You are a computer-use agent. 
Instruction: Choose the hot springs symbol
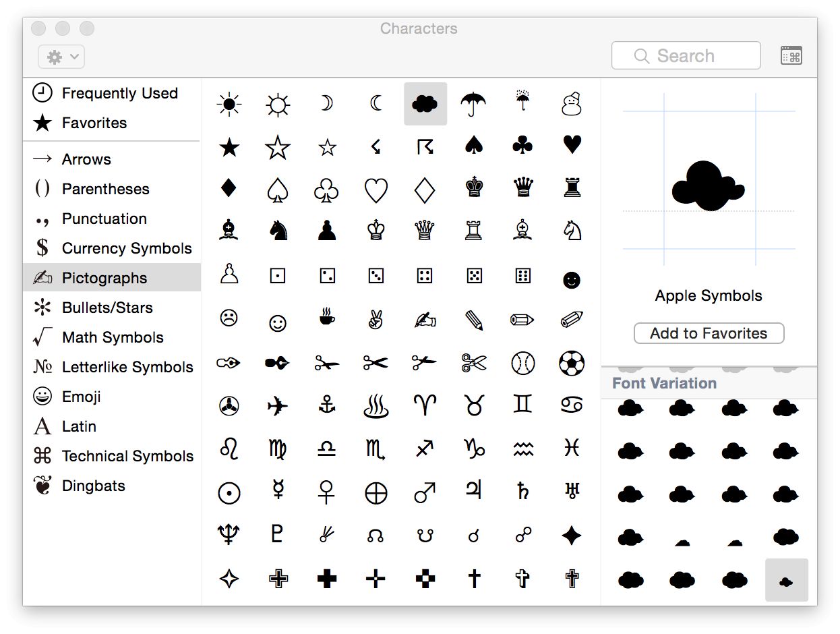pyautogui.click(x=376, y=406)
